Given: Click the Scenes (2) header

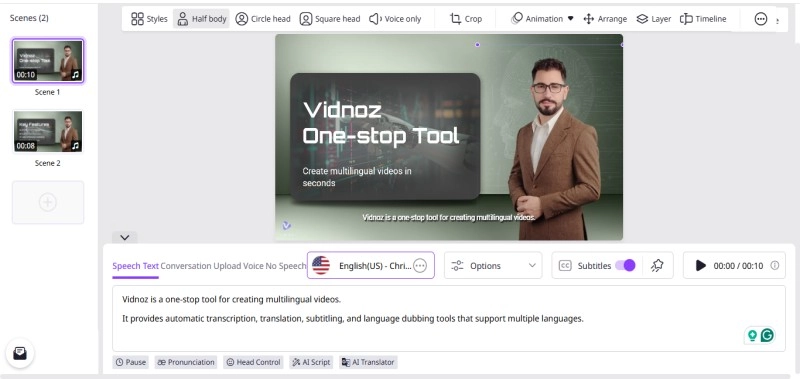Looking at the screenshot, I should pos(29,18).
